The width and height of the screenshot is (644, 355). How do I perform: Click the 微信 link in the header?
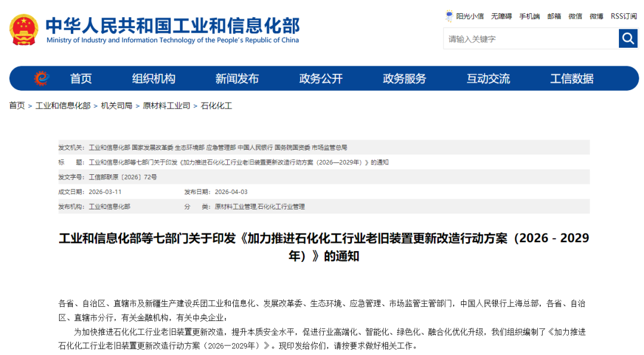click(575, 16)
